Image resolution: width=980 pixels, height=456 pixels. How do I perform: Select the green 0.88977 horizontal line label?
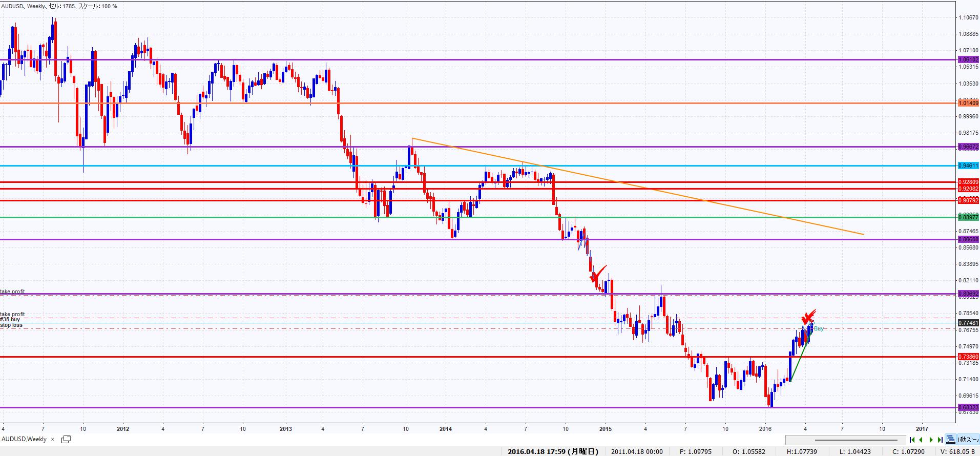(x=968, y=217)
